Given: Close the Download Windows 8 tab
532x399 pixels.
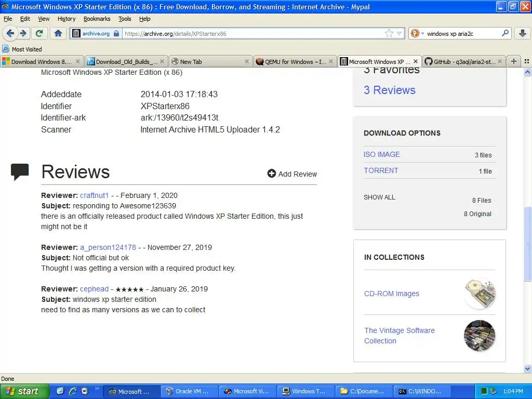Looking at the screenshot, I should coord(78,61).
